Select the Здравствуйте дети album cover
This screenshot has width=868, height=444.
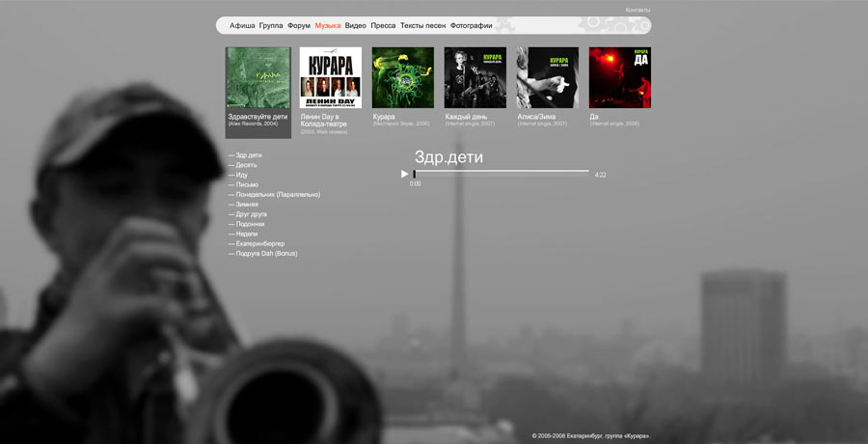[x=258, y=77]
